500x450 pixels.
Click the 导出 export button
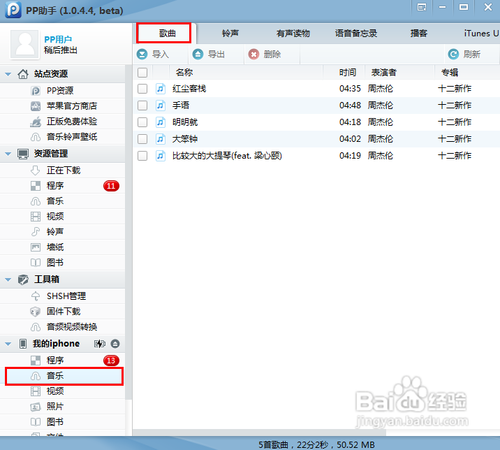209,54
